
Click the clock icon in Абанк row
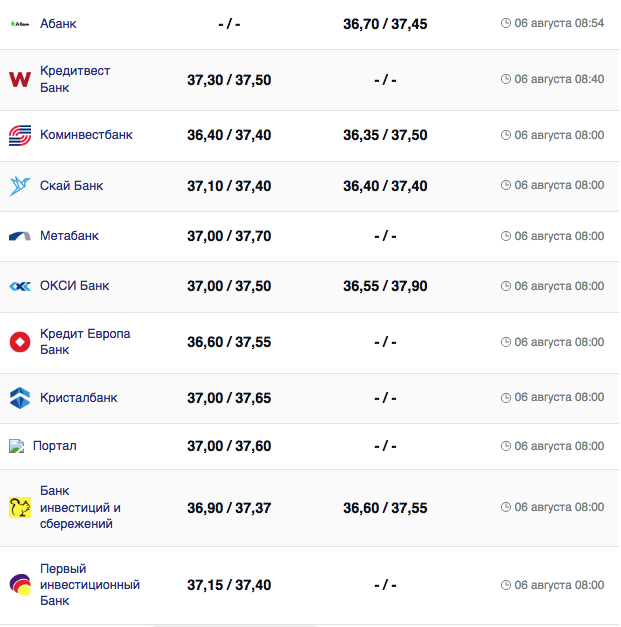click(x=506, y=23)
